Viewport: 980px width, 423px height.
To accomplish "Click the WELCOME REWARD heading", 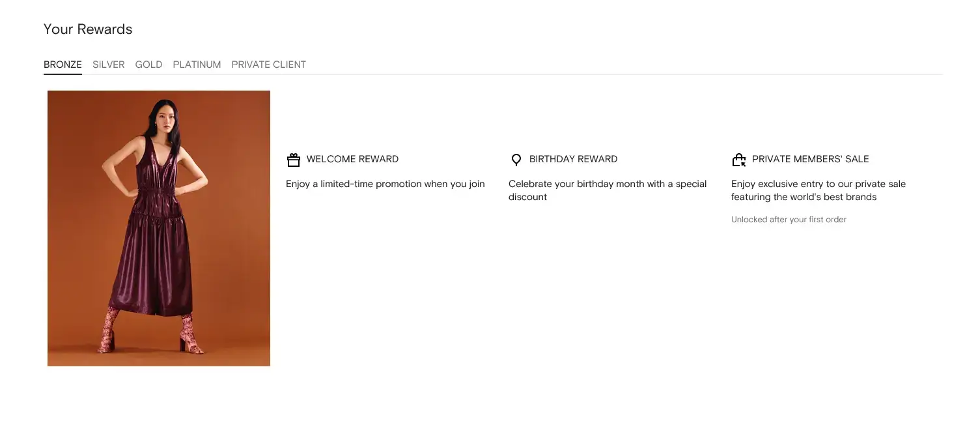I will (352, 159).
